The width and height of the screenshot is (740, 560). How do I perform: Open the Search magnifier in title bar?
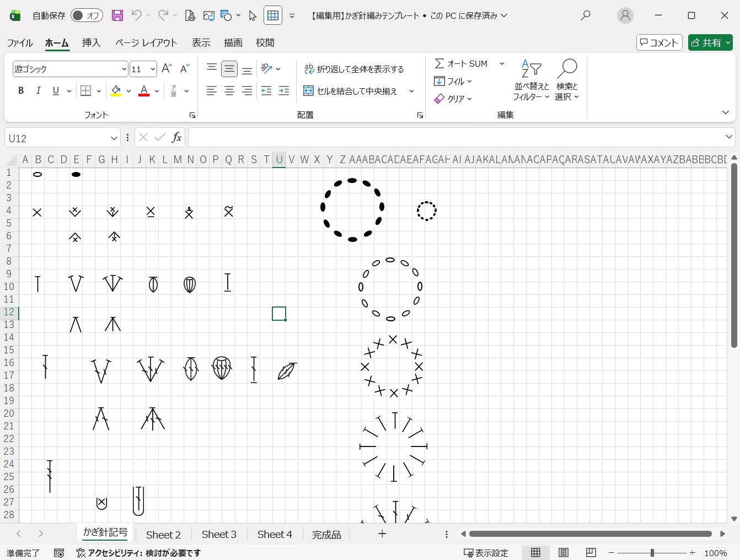[586, 15]
